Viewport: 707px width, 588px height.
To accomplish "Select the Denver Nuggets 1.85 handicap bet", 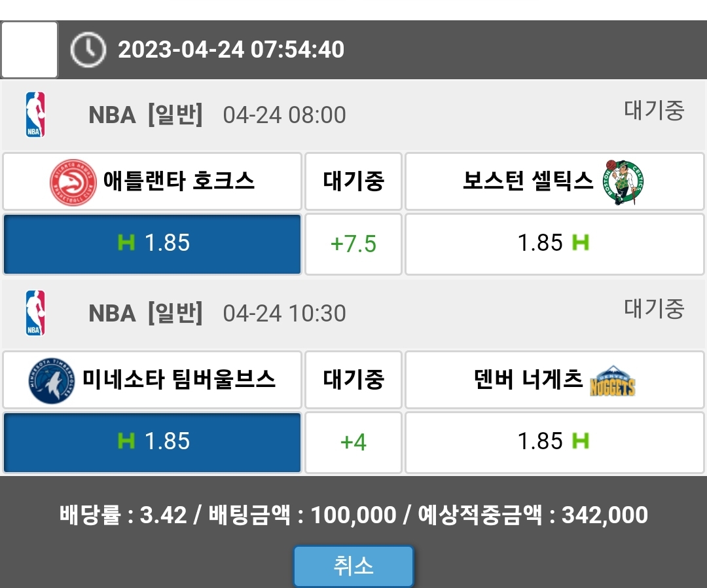I will click(554, 442).
